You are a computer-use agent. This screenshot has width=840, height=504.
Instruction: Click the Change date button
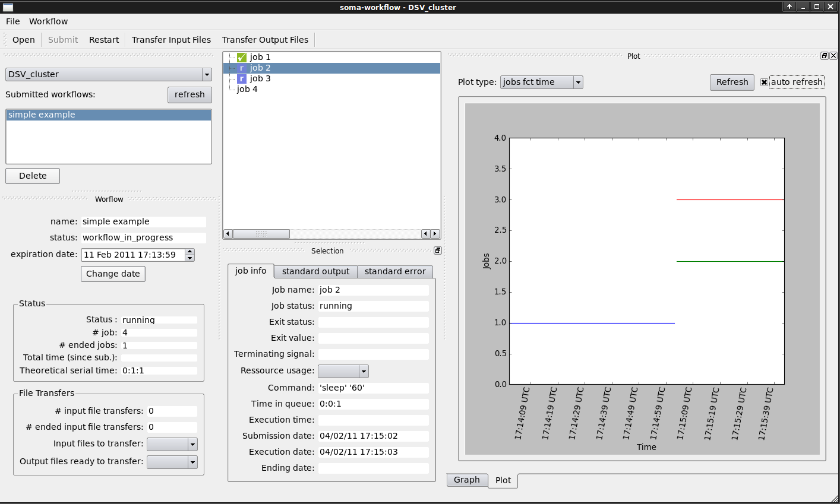tap(113, 274)
